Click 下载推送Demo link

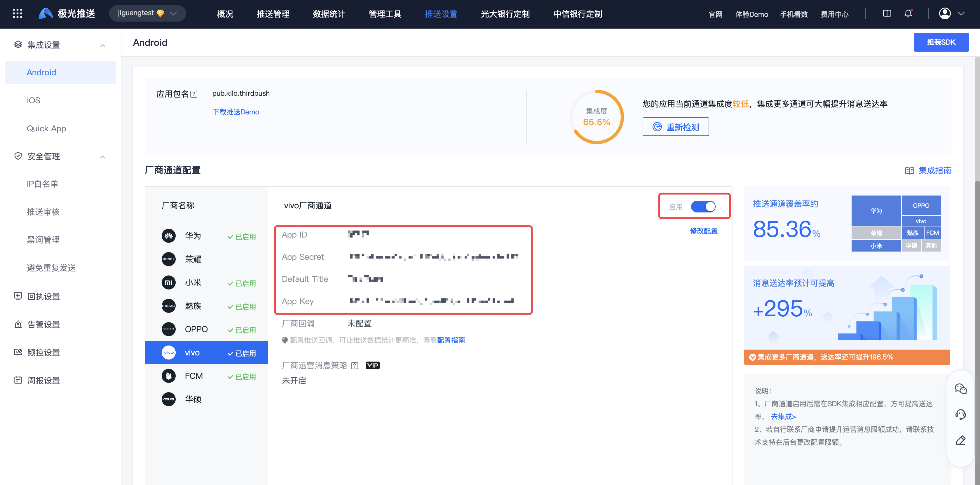[236, 112]
